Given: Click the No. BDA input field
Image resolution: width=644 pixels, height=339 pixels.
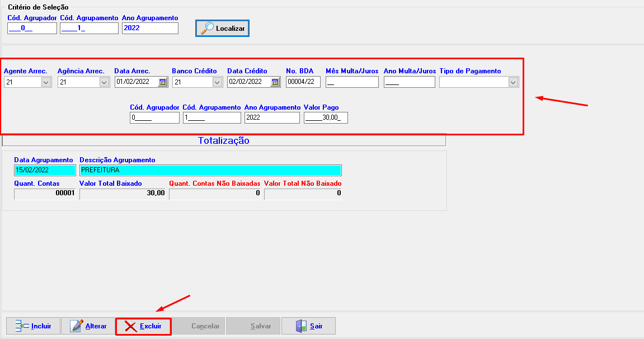Looking at the screenshot, I should (303, 82).
